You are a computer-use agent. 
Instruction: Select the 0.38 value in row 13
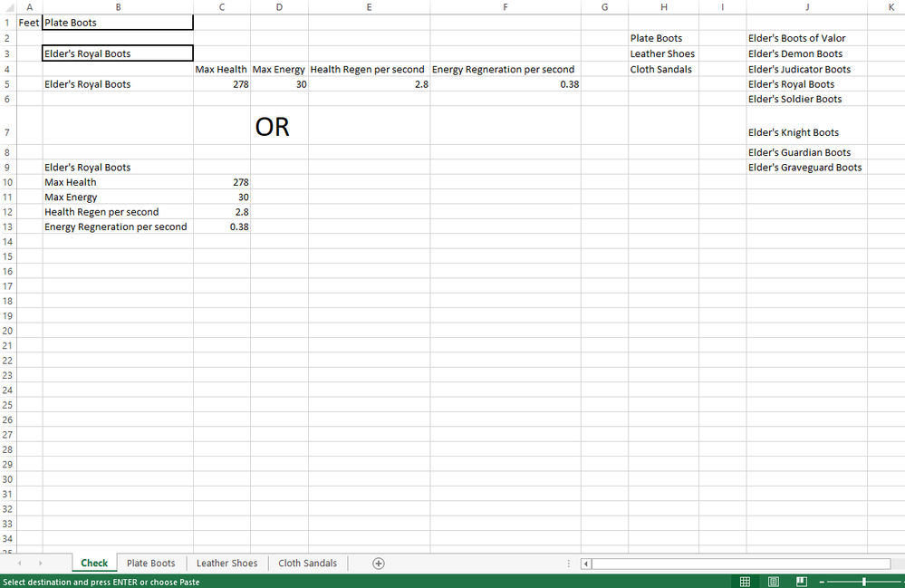222,227
